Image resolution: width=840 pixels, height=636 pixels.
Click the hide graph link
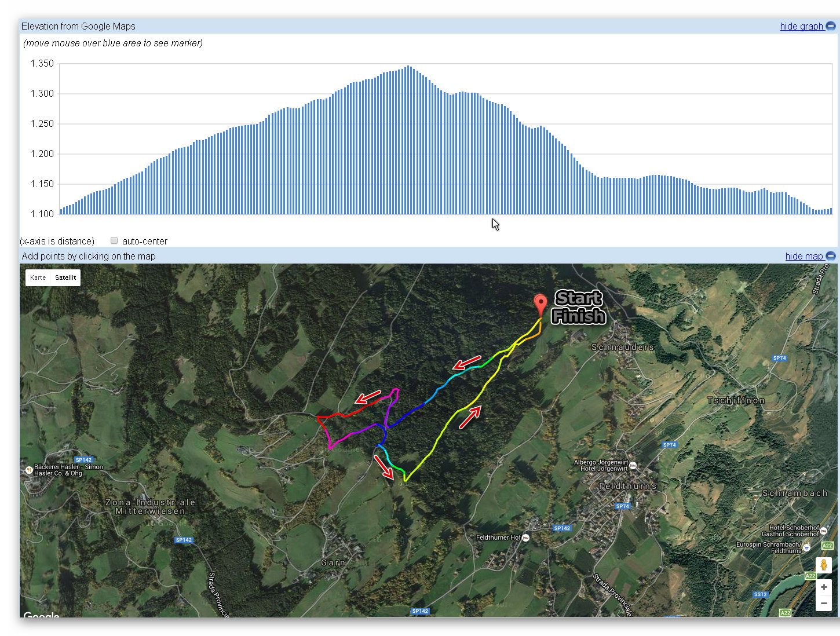pyautogui.click(x=801, y=26)
